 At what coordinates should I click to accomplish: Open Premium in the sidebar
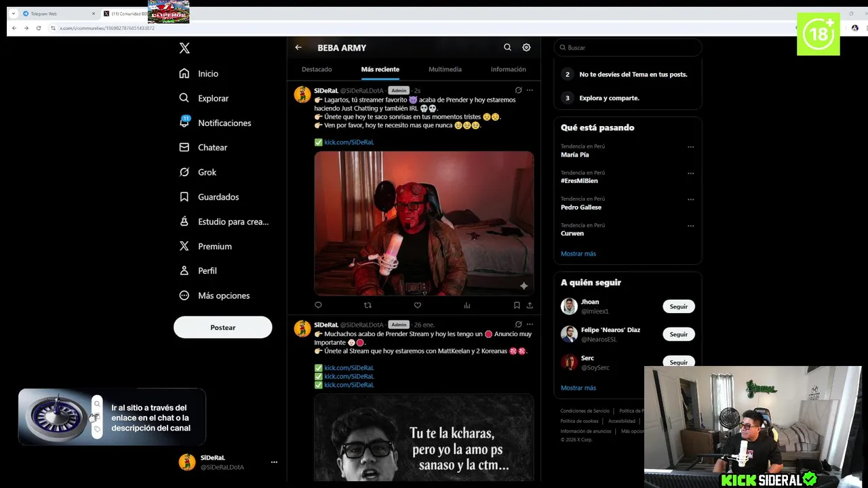(206, 246)
